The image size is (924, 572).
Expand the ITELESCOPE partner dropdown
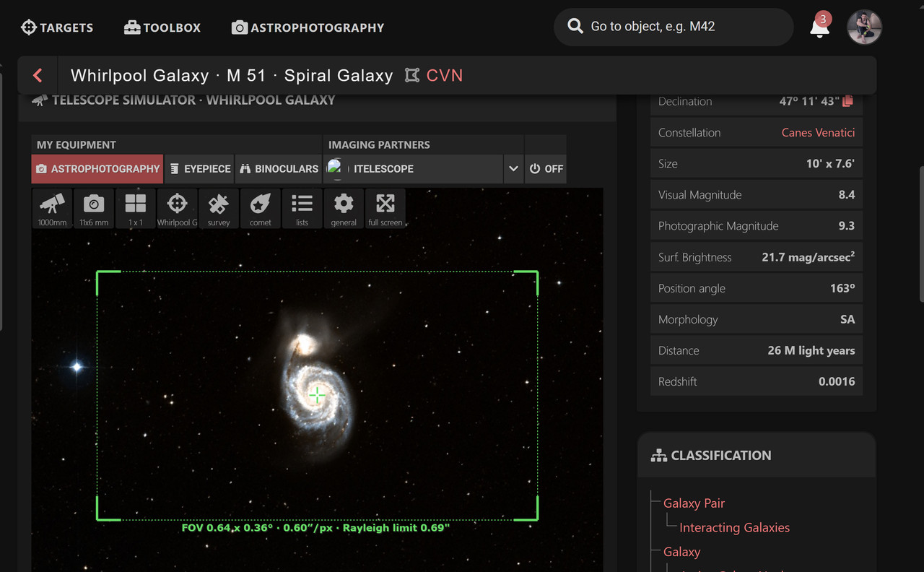click(513, 168)
